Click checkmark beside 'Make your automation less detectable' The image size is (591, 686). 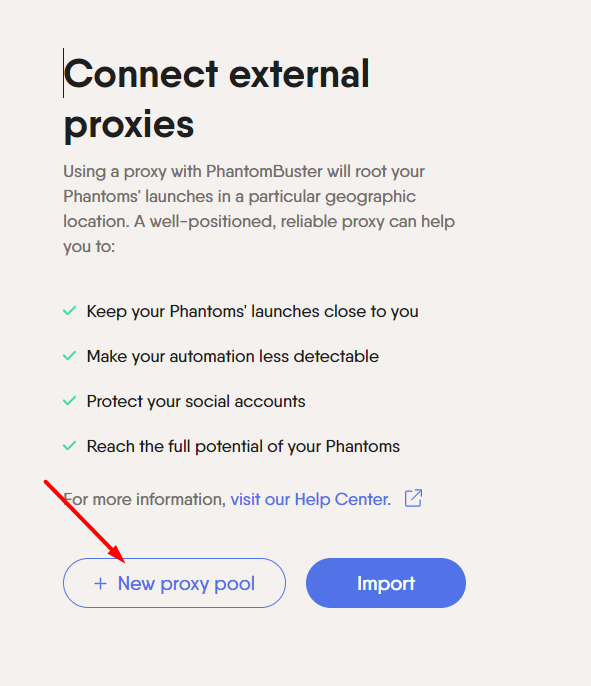(70, 356)
